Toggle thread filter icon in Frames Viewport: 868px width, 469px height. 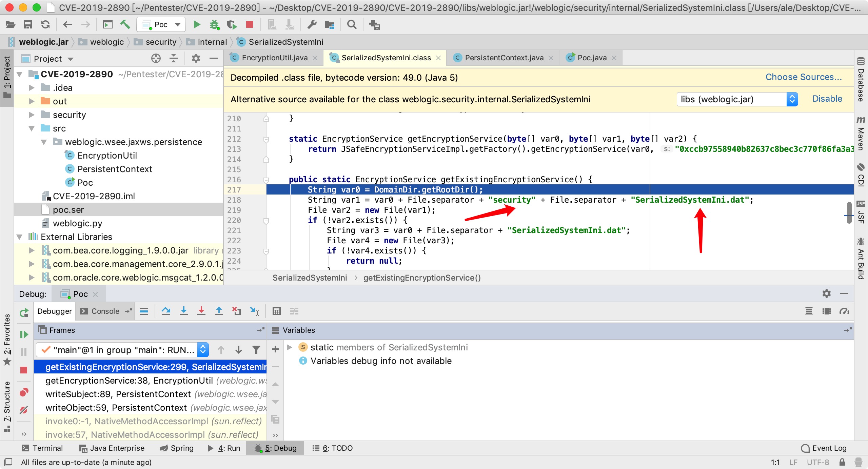pyautogui.click(x=256, y=349)
